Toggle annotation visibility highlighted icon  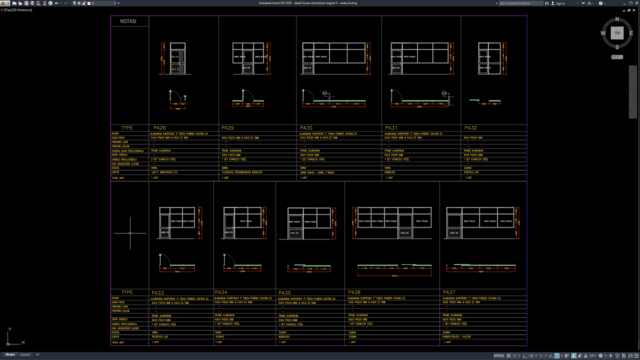(x=573, y=356)
